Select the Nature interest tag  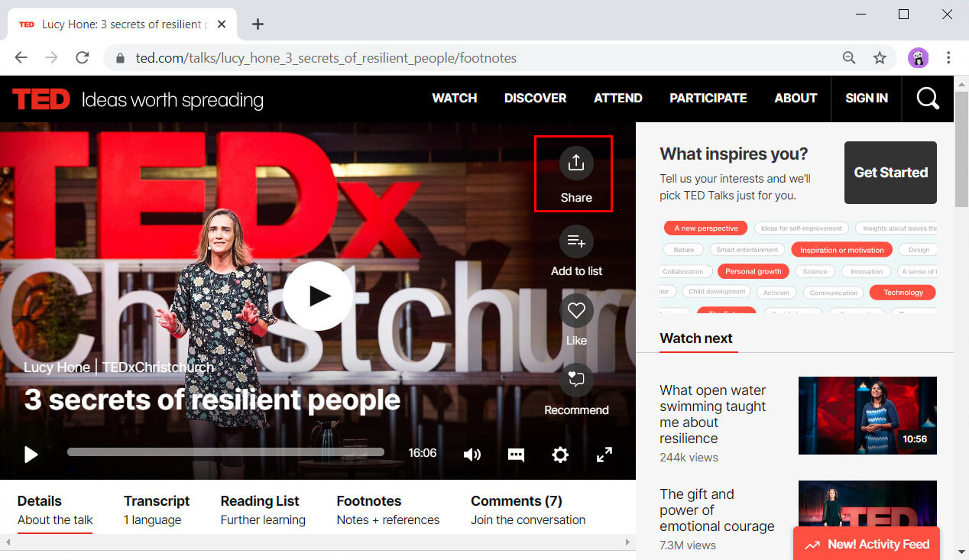pyautogui.click(x=684, y=250)
